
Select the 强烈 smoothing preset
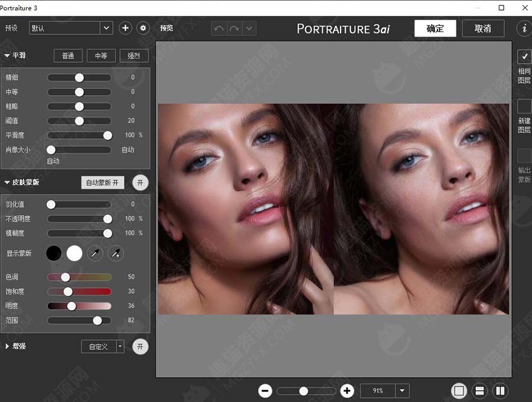(134, 56)
